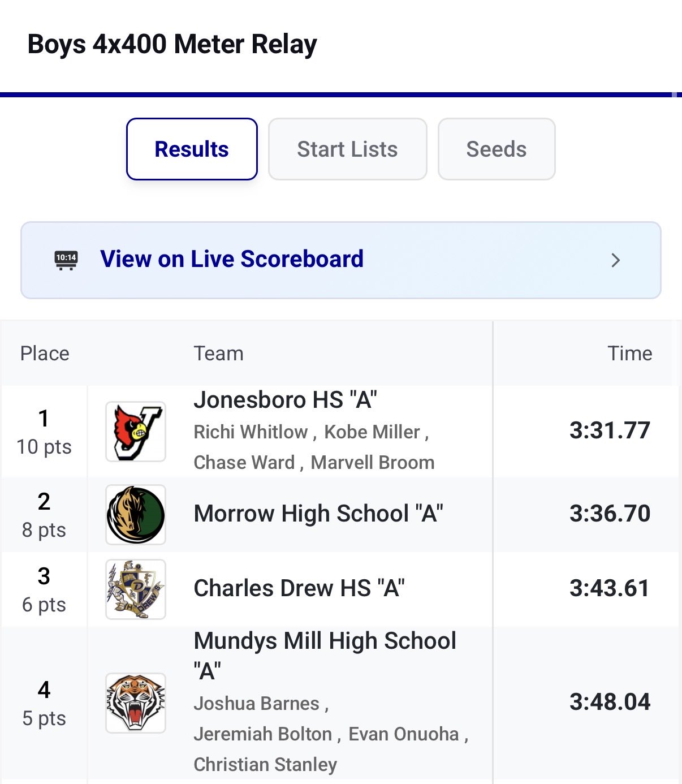Image resolution: width=682 pixels, height=784 pixels.
Task: Open the Start Lists tab
Action: 347,149
